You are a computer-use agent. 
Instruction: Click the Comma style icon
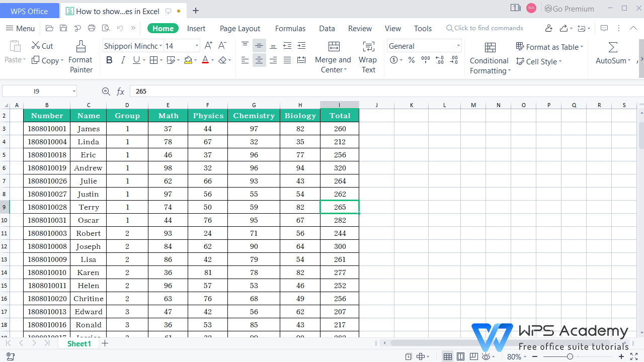coord(425,60)
